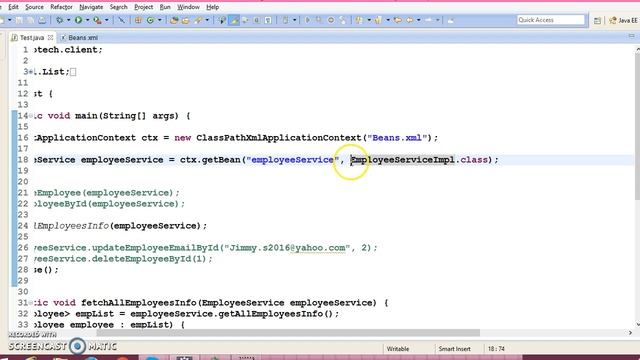Open the Debug button dropdown arrow

coord(69,20)
